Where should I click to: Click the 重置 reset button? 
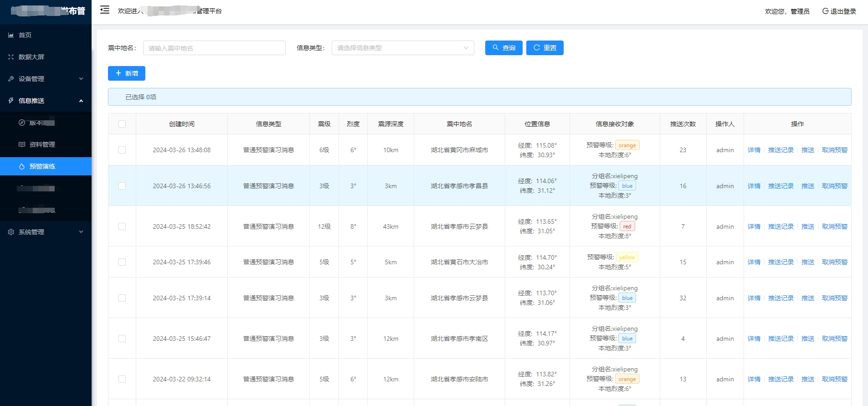click(545, 48)
